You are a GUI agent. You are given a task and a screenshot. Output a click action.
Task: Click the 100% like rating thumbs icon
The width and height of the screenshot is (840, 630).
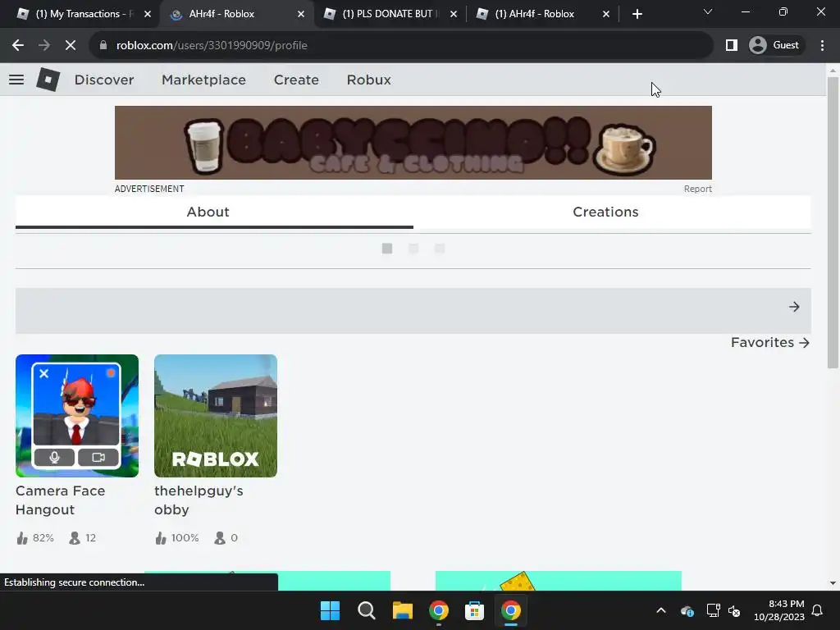(161, 538)
